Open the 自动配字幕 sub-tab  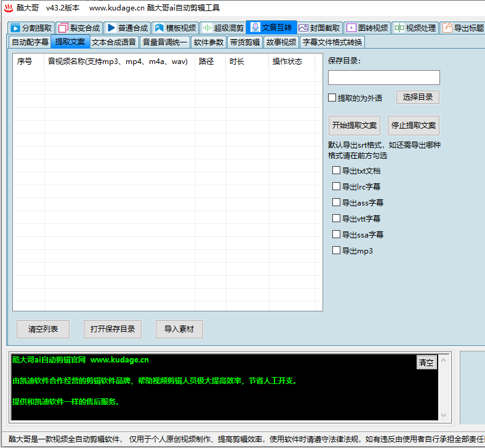click(30, 42)
